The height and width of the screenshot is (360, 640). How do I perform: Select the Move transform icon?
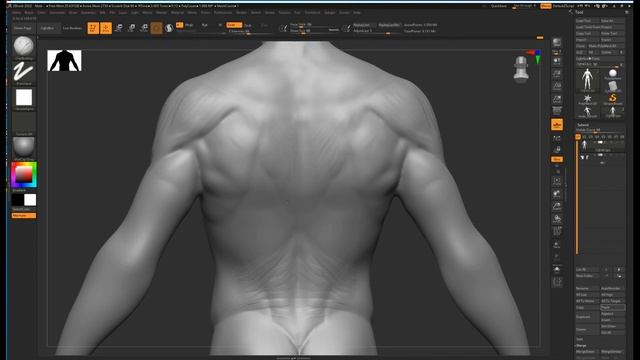click(x=119, y=28)
